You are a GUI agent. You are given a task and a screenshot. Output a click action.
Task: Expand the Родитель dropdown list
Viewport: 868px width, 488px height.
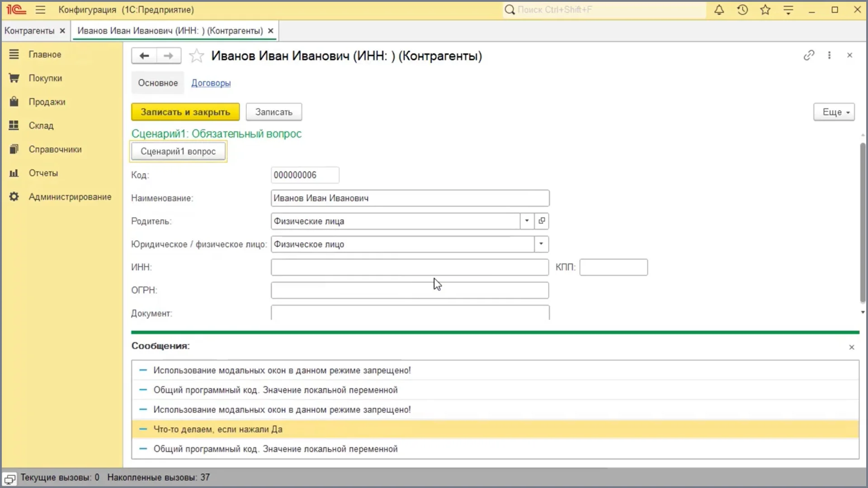pyautogui.click(x=527, y=221)
